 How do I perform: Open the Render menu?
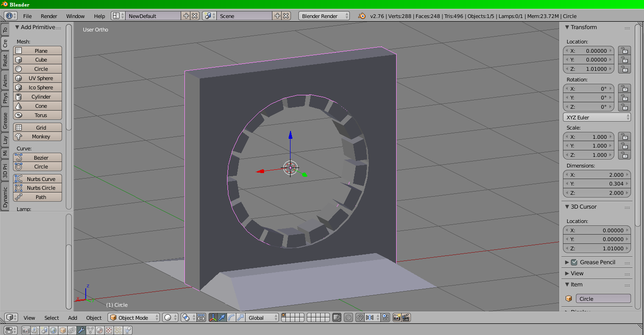pyautogui.click(x=49, y=16)
